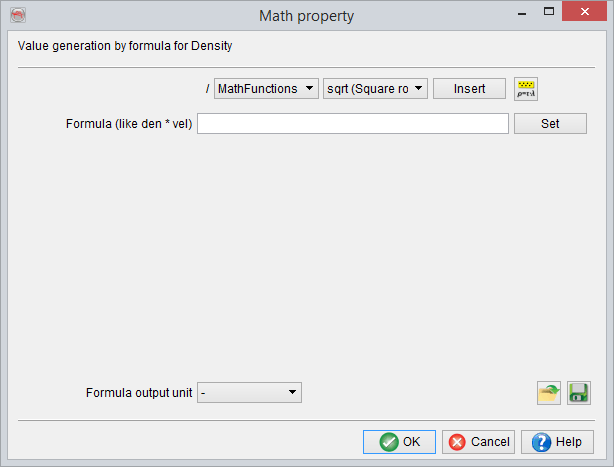This screenshot has height=467, width=614.
Task: Click the open stored formula folder icon
Action: (549, 393)
